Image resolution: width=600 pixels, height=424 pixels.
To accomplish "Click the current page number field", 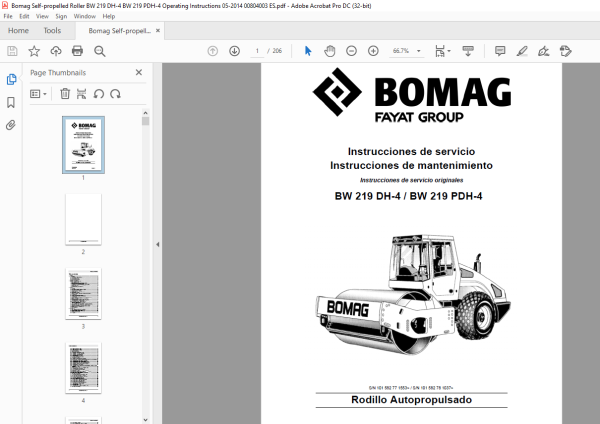I will click(x=257, y=51).
